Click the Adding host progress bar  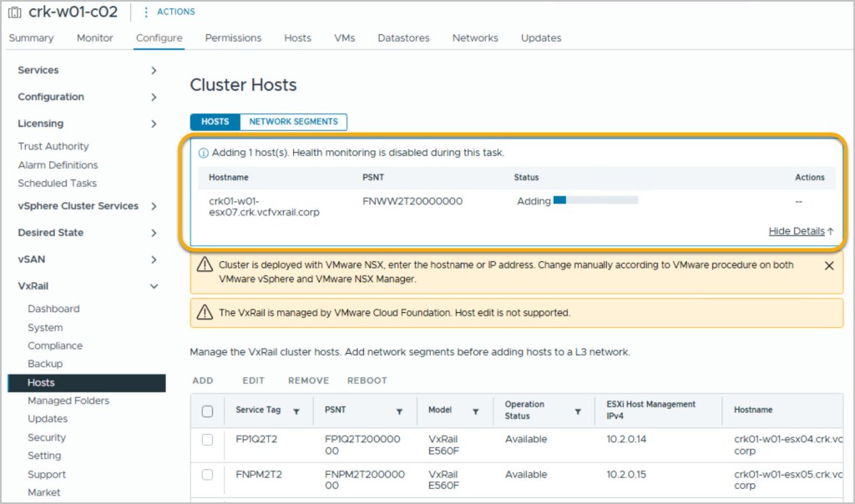pos(595,200)
